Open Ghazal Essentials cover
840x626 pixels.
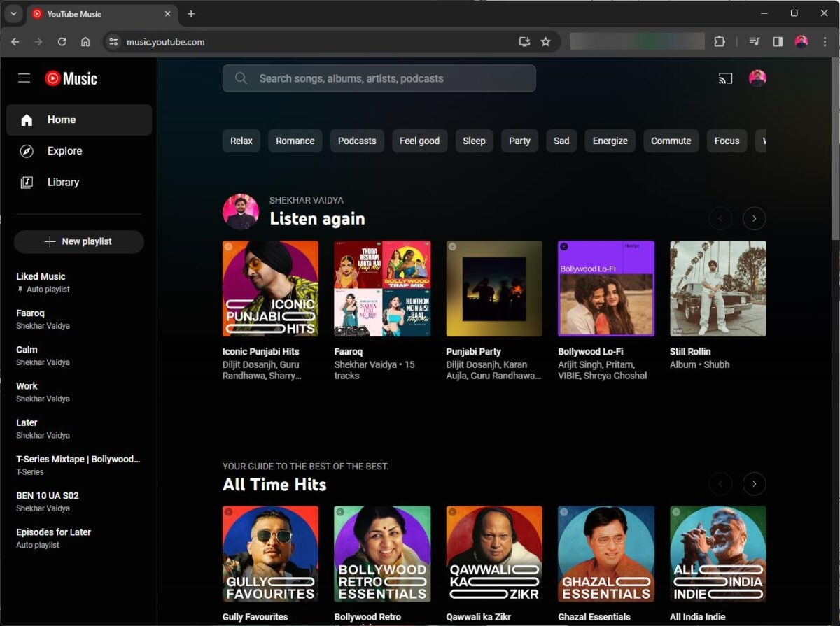tap(606, 554)
